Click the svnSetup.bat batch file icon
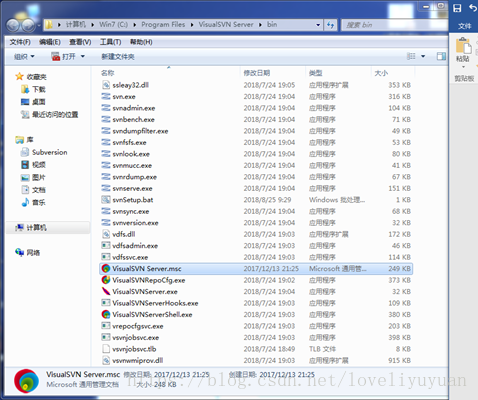Screen dimensions: 478x400 [x=106, y=200]
